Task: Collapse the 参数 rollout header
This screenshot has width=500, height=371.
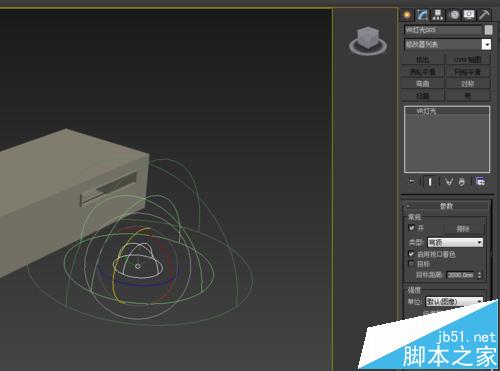Action: pos(446,206)
